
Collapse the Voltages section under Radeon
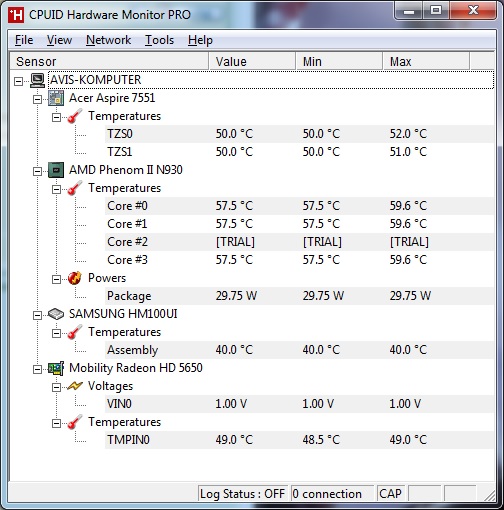[56, 387]
